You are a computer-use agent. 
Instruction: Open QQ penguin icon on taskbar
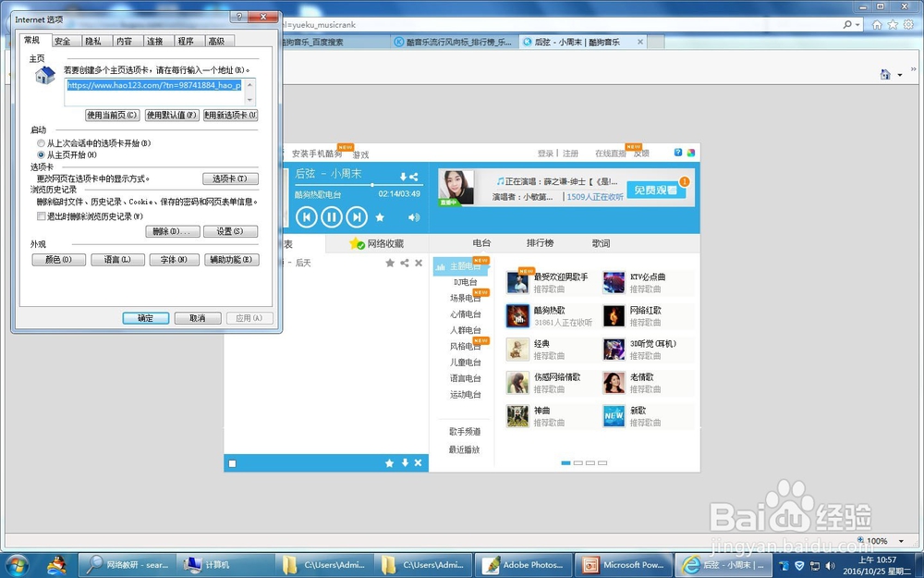click(56, 565)
